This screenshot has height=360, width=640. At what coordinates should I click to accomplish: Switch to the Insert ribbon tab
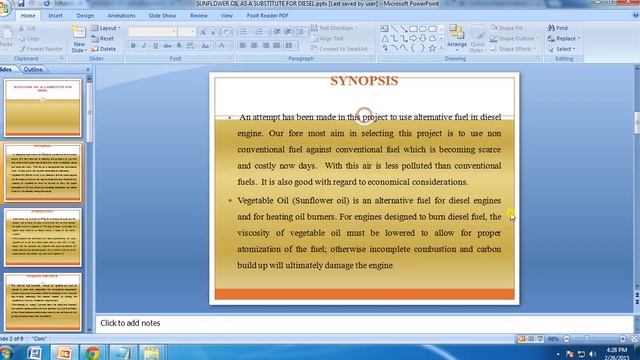(55, 16)
